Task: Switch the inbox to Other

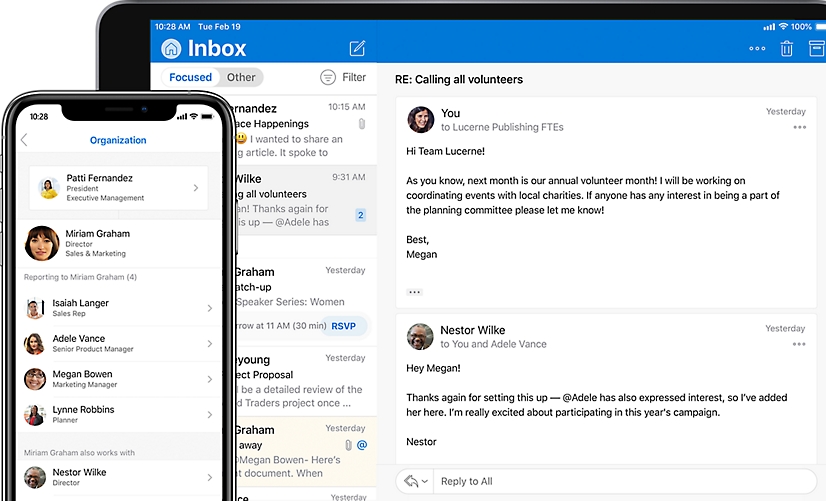Action: click(241, 77)
